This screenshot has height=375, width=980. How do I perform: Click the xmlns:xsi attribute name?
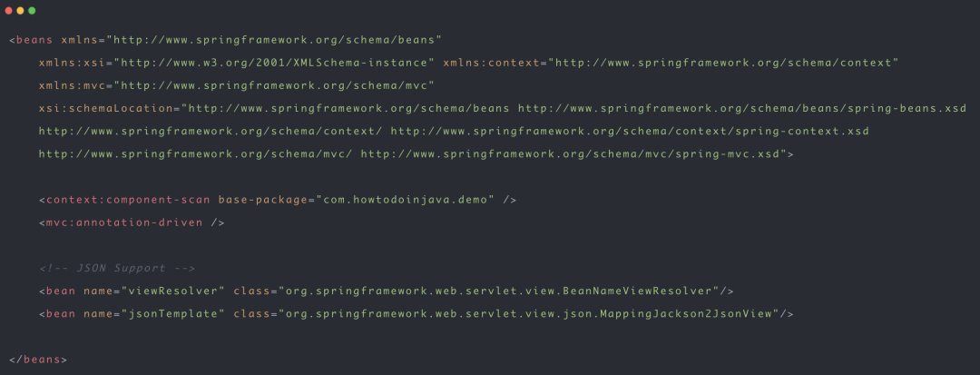(72, 64)
